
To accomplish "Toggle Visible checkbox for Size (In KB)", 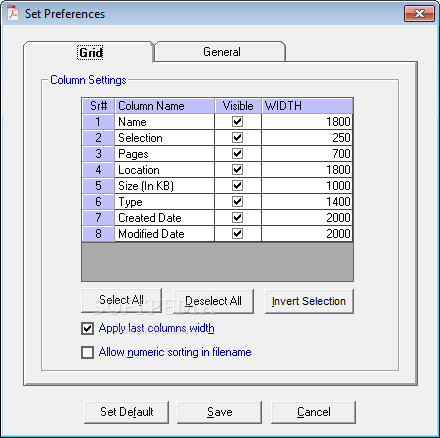I will pyautogui.click(x=237, y=186).
